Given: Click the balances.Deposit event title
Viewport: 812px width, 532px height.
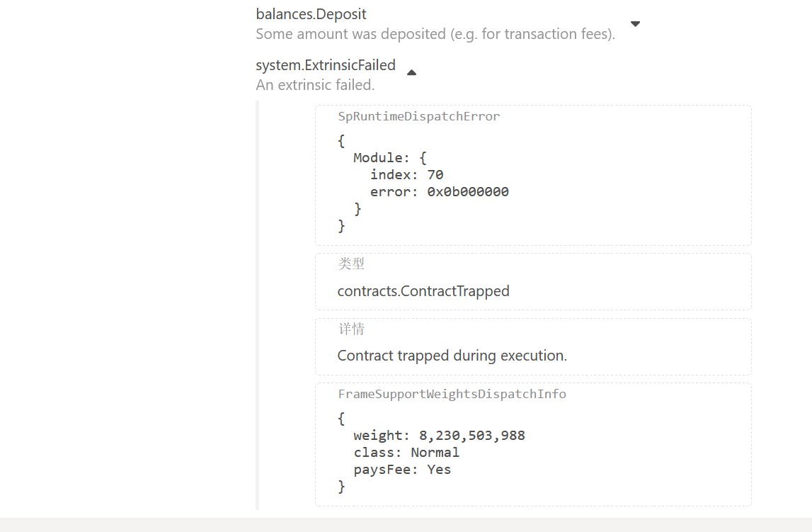Looking at the screenshot, I should (x=311, y=14).
